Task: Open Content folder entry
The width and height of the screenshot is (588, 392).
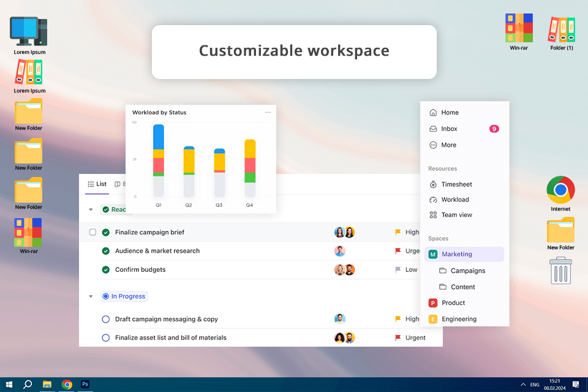Action: 457,287
